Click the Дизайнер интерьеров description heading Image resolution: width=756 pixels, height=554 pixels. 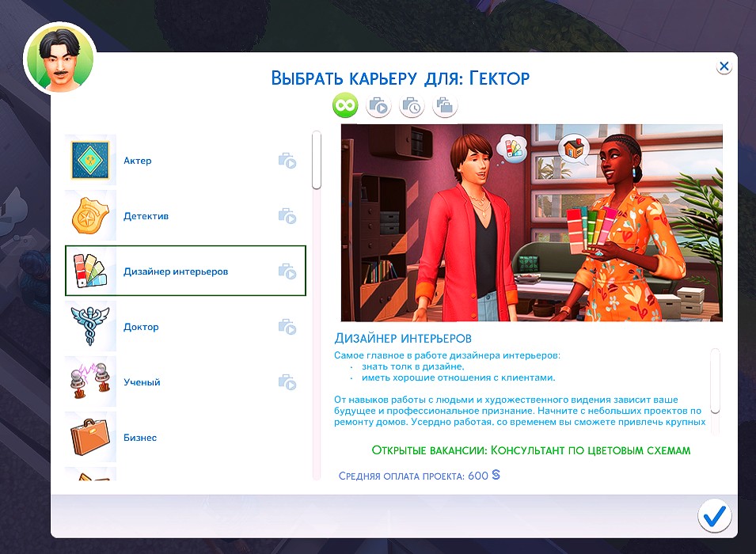click(x=403, y=339)
